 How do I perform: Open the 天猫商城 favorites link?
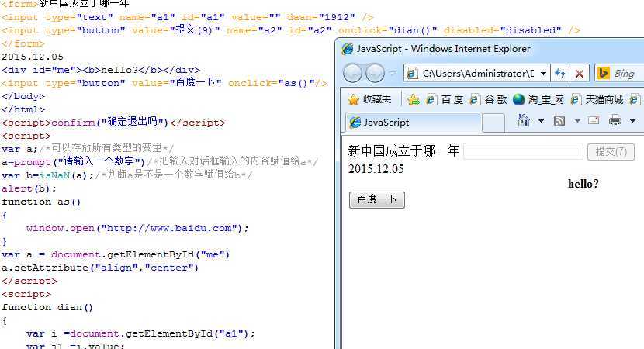tap(597, 100)
